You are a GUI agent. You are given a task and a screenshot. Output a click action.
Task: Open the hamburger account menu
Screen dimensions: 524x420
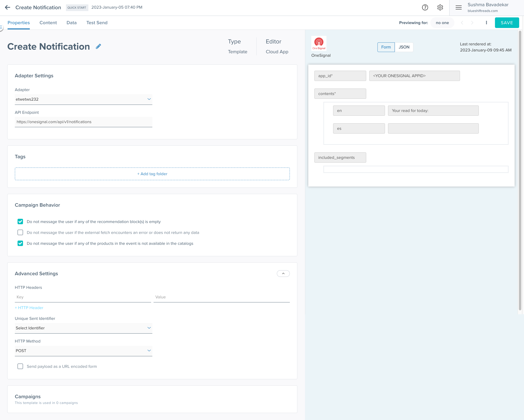pyautogui.click(x=459, y=8)
